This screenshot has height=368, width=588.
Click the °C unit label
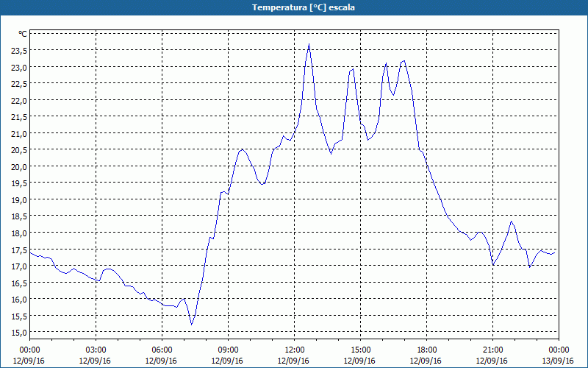click(23, 34)
